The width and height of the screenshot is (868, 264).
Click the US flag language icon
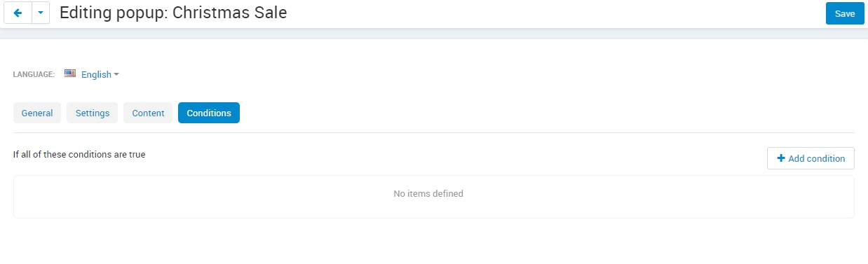(70, 74)
